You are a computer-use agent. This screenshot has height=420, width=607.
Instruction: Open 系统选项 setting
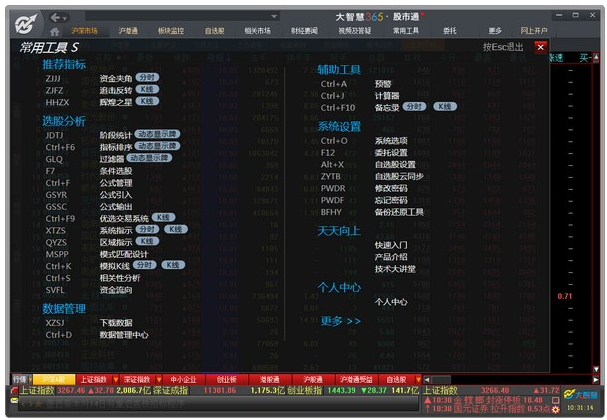tap(391, 141)
